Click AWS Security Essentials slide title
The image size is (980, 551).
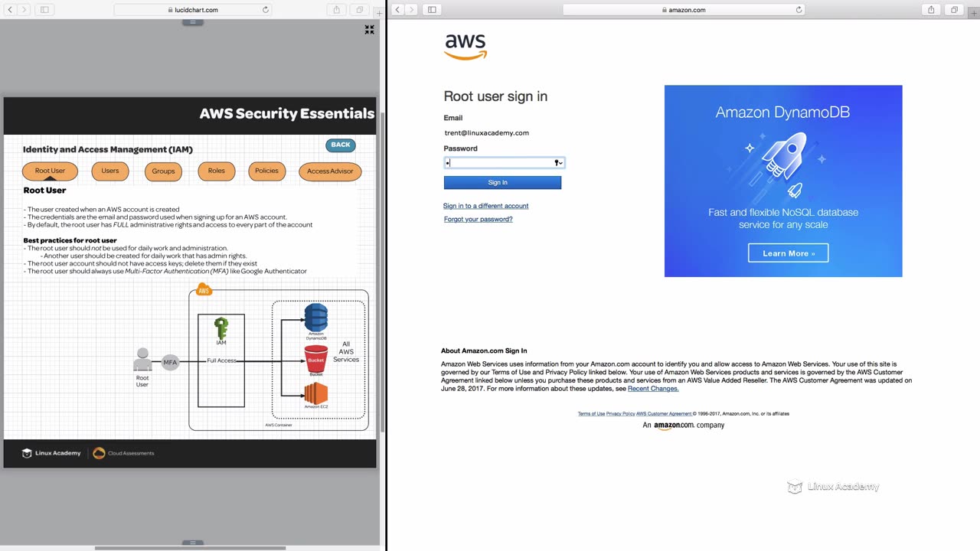pyautogui.click(x=287, y=113)
